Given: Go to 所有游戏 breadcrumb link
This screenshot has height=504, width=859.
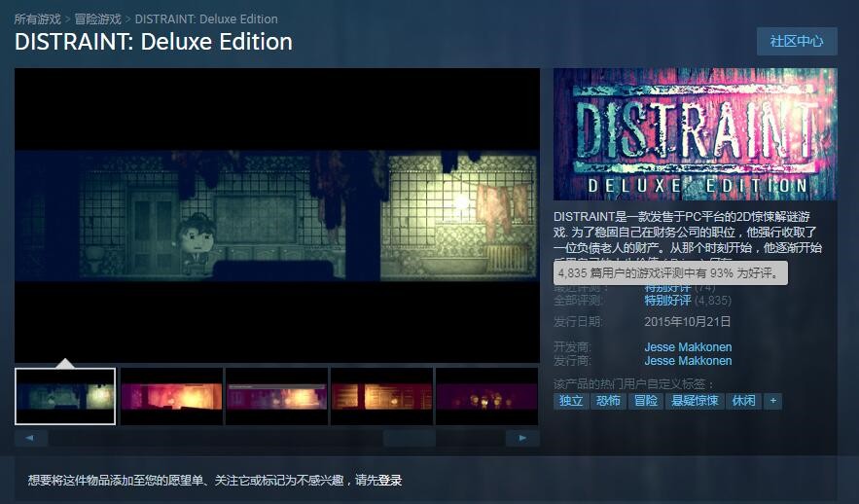Looking at the screenshot, I should (37, 19).
